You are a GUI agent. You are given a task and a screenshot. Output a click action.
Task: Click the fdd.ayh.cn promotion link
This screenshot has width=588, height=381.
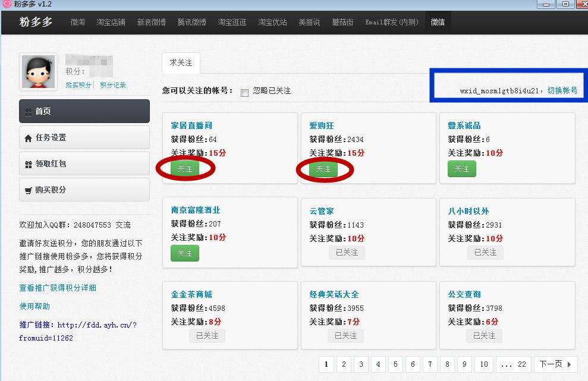(x=78, y=331)
